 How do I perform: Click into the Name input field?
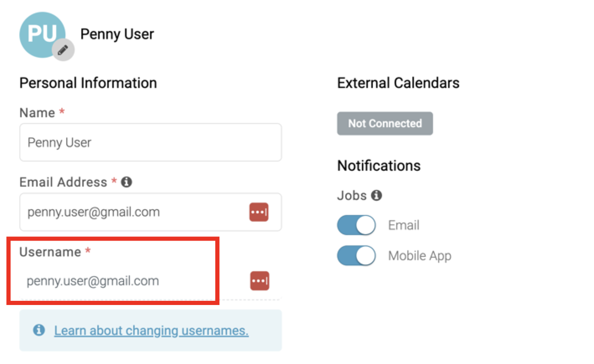point(151,142)
